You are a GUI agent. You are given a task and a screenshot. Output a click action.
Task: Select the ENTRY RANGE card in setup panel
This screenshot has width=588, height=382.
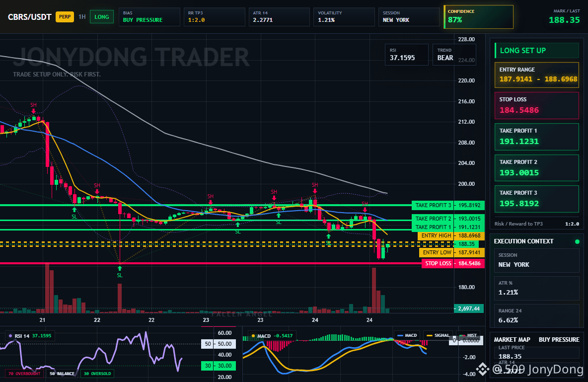(537, 75)
